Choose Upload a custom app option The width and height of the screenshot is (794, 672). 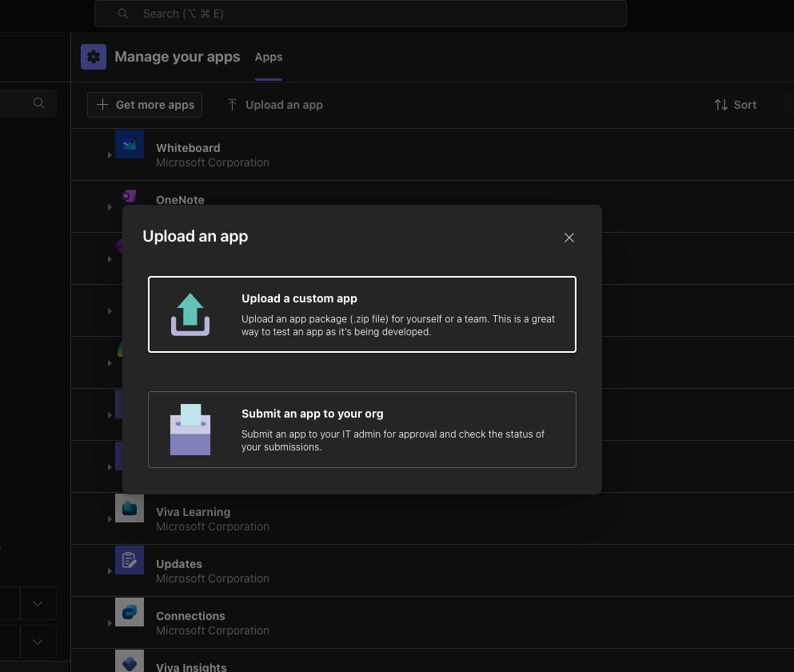coord(362,314)
